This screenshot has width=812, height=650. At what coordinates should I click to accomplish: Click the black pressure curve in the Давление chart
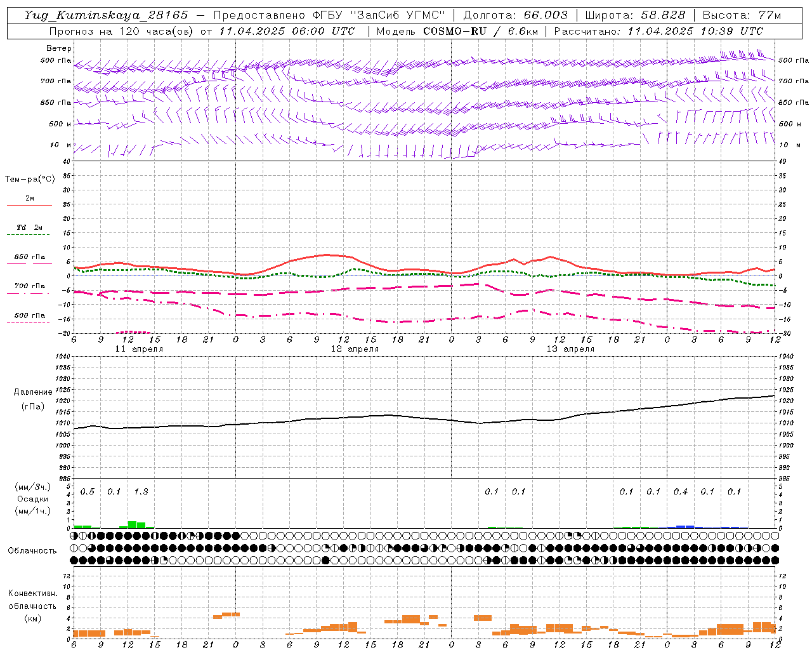424,417
